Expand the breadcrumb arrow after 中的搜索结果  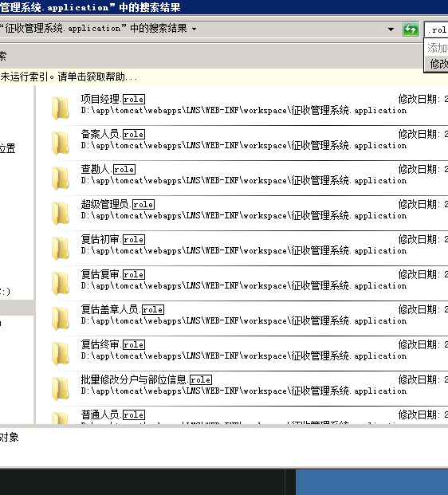(195, 29)
